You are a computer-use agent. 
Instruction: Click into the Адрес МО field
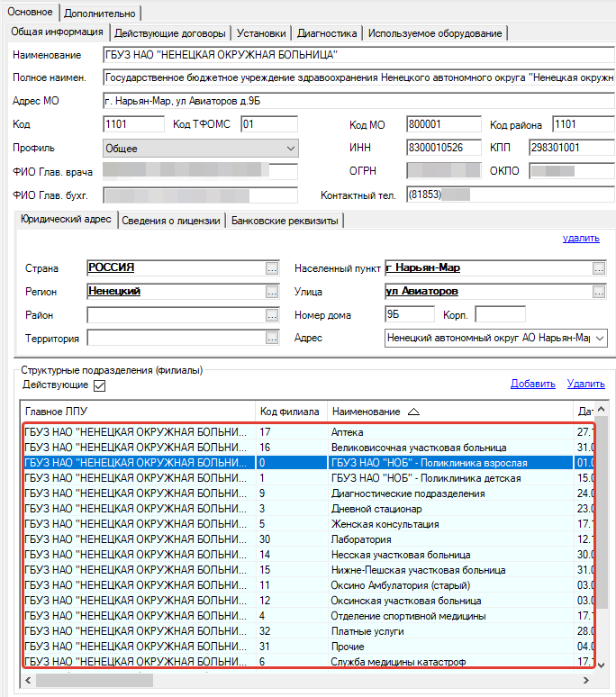[x=358, y=102]
